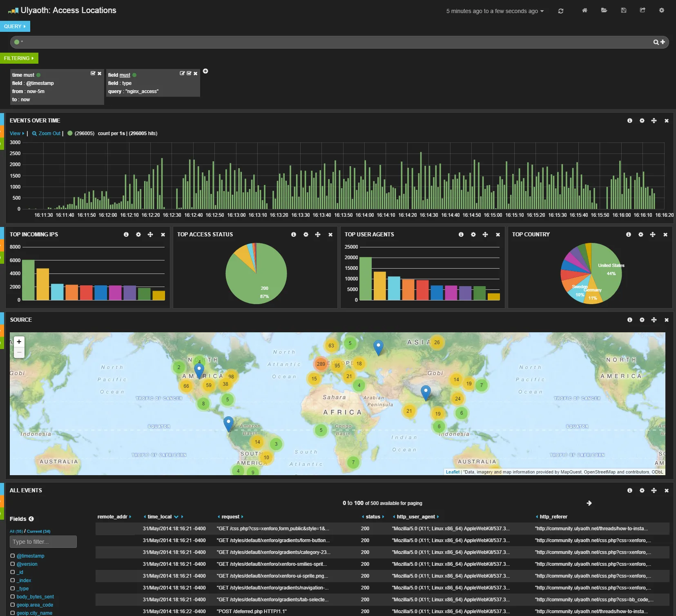
Task: Click next page arrow in All Events
Action: click(589, 503)
